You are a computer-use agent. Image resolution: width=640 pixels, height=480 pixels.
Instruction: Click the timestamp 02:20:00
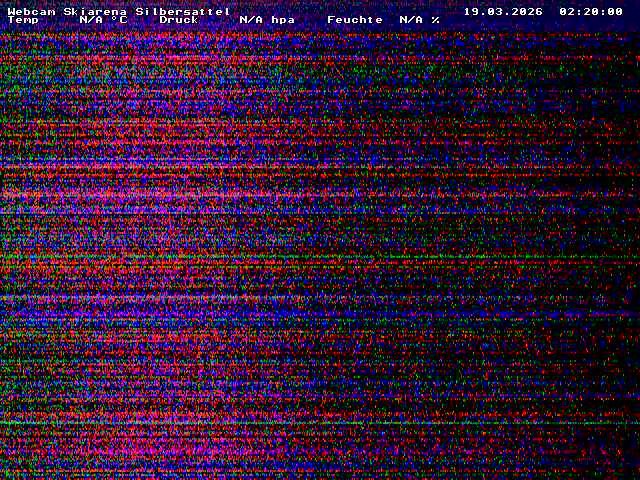(x=591, y=11)
